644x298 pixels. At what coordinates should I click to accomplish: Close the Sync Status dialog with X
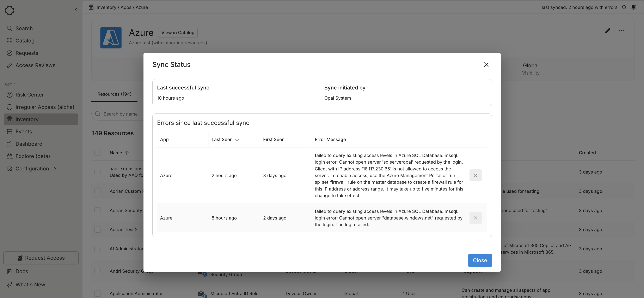click(486, 65)
